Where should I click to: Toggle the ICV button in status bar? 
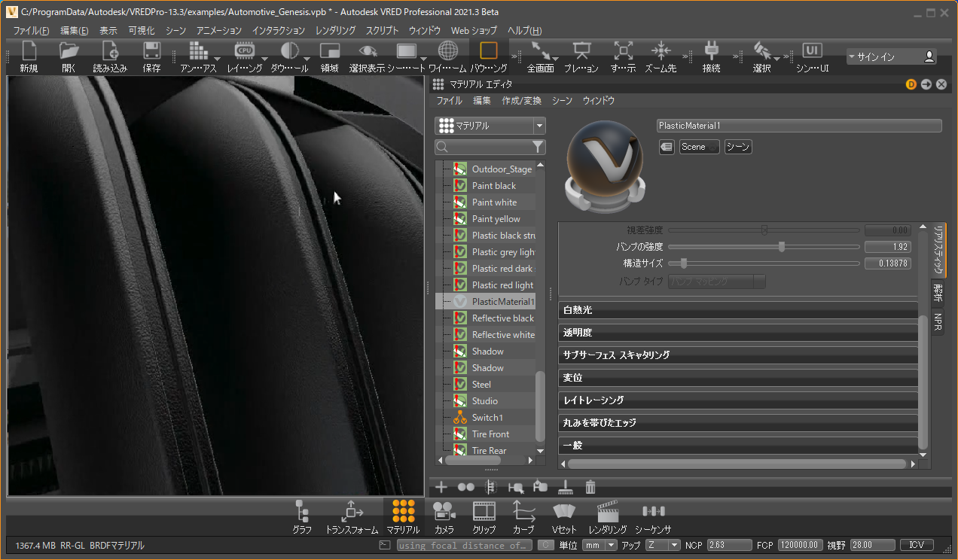[x=916, y=545]
